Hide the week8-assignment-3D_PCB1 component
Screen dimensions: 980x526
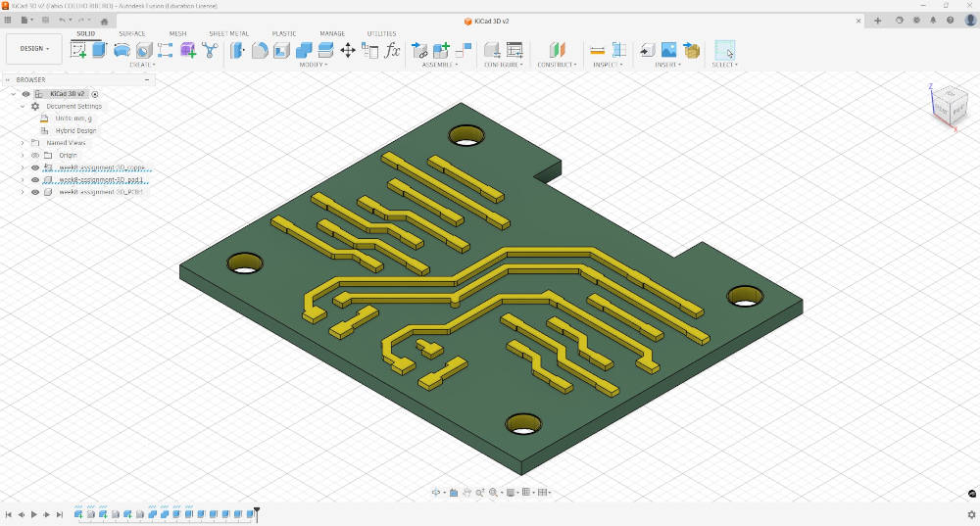(x=35, y=192)
